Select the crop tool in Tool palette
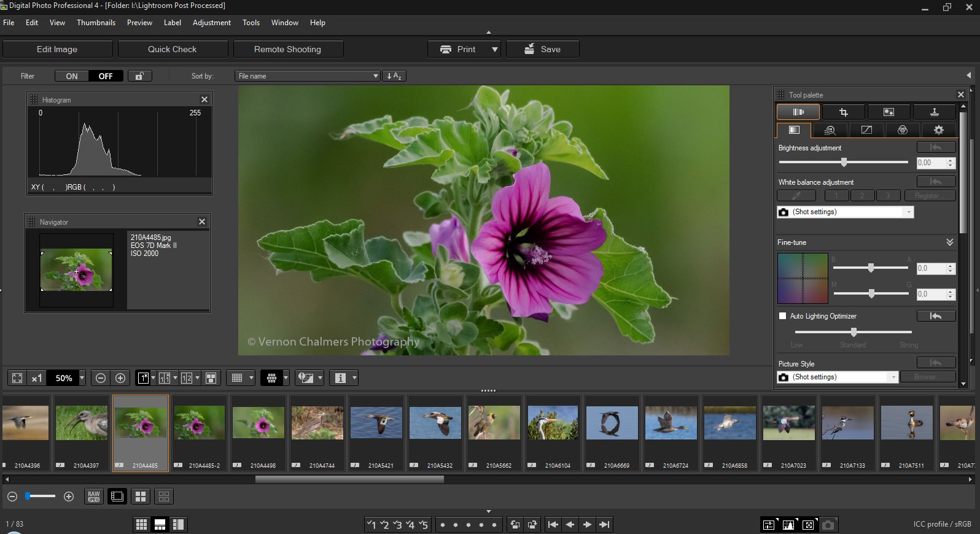This screenshot has height=534, width=980. [x=843, y=112]
